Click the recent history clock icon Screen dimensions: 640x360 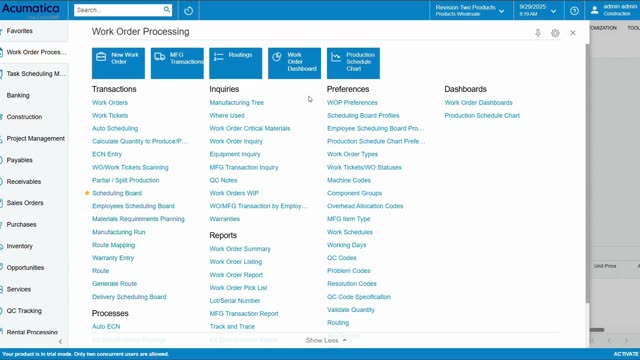(188, 11)
